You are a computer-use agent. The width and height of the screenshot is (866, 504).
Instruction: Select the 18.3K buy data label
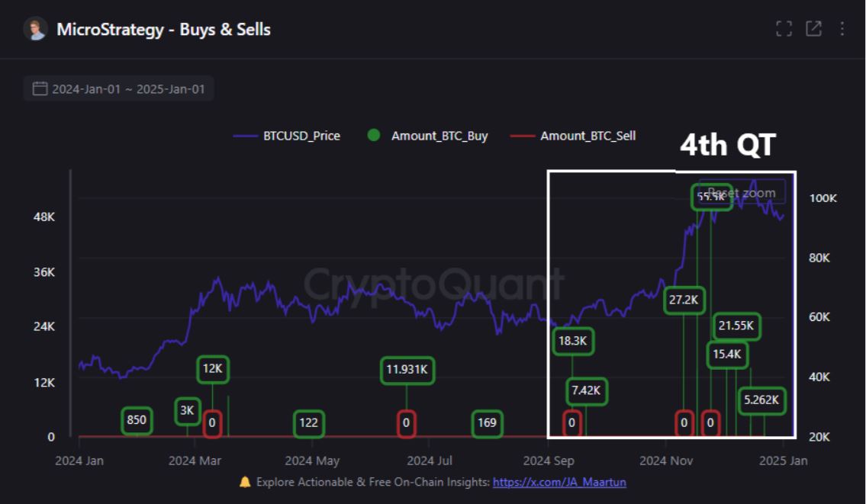pyautogui.click(x=573, y=341)
